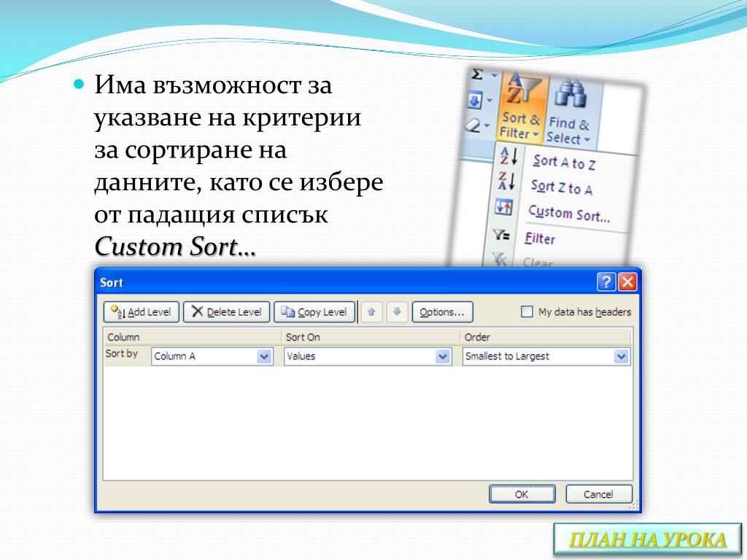
Task: Click the Clear eraser icon in ribbon
Action: [x=473, y=125]
